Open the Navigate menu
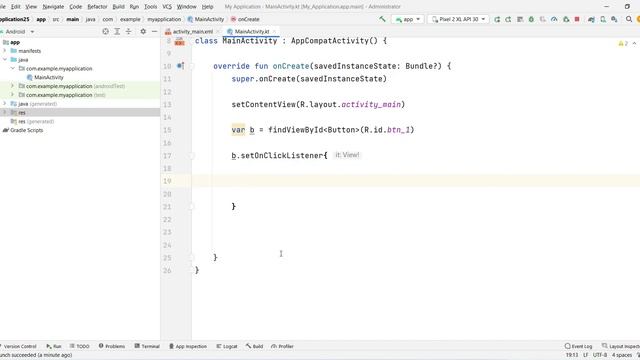The height and width of the screenshot is (360, 640). 53,7
